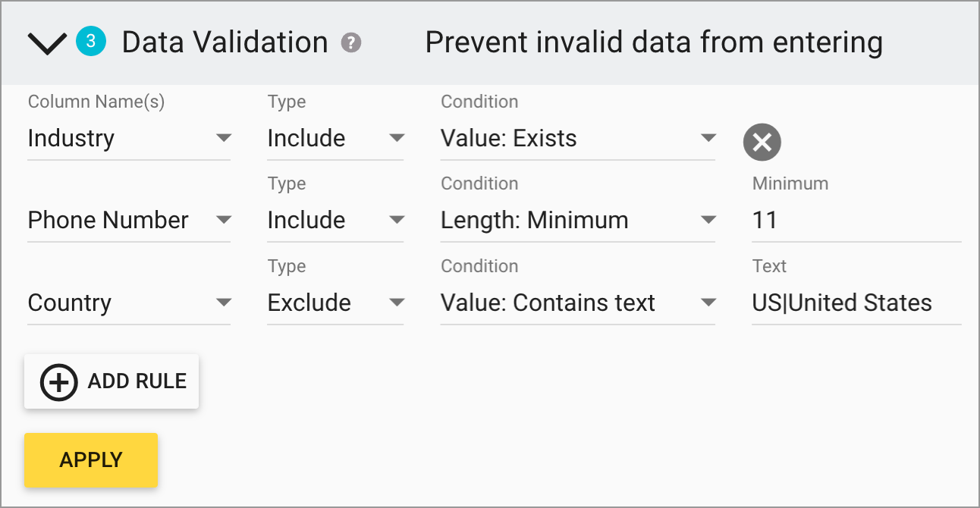This screenshot has width=980, height=508.
Task: Click the Text field with US|United States
Action: coord(856,303)
